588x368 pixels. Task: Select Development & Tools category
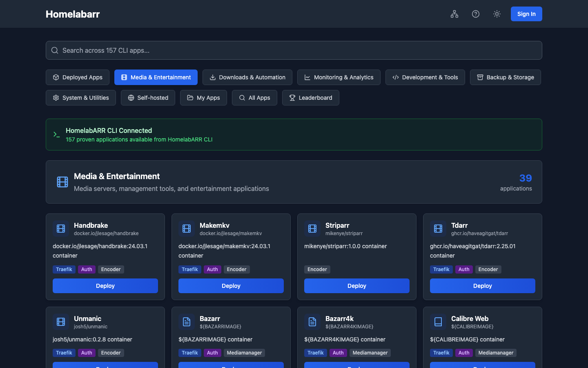(x=425, y=77)
